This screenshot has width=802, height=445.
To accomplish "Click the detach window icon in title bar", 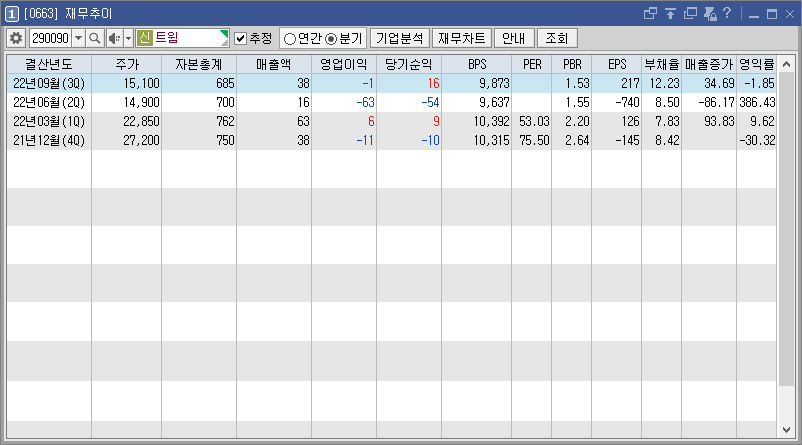I will [650, 14].
